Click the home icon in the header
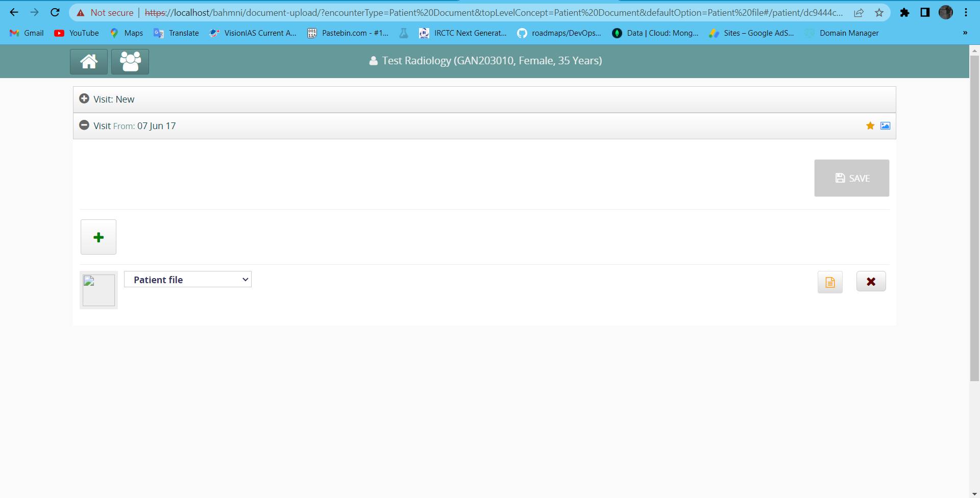The height and width of the screenshot is (498, 980). click(88, 61)
